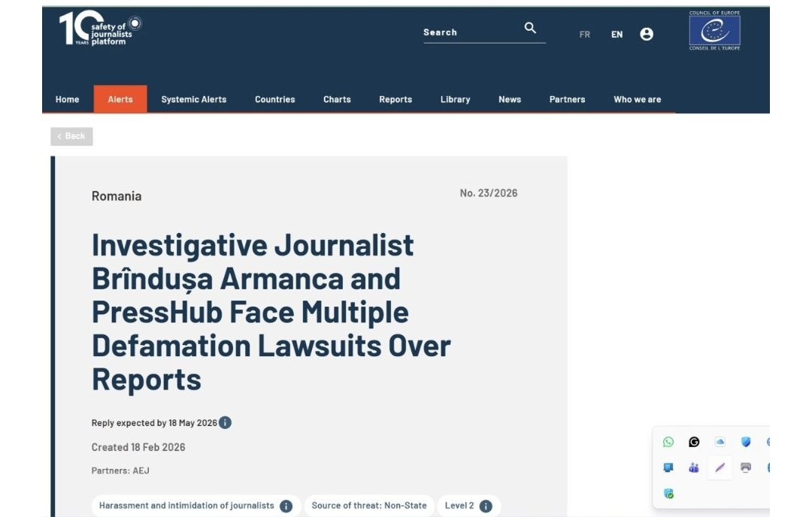The width and height of the screenshot is (812, 517).
Task: Open the printer tray icon
Action: (745, 467)
